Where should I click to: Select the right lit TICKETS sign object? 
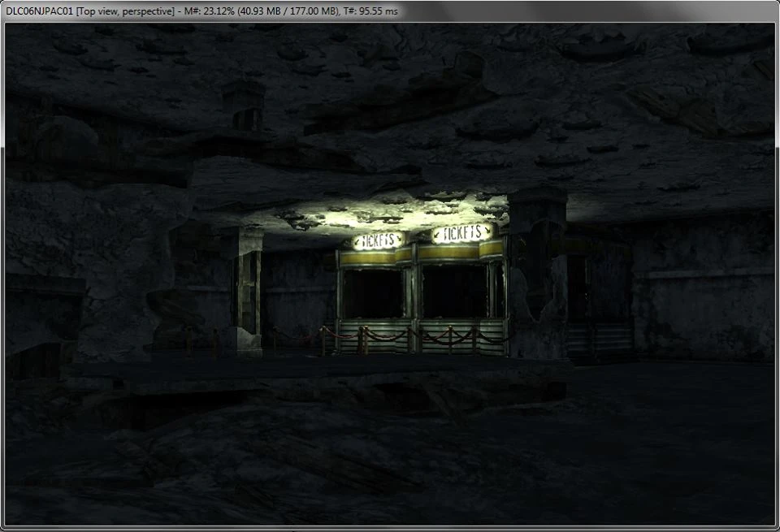tap(462, 232)
